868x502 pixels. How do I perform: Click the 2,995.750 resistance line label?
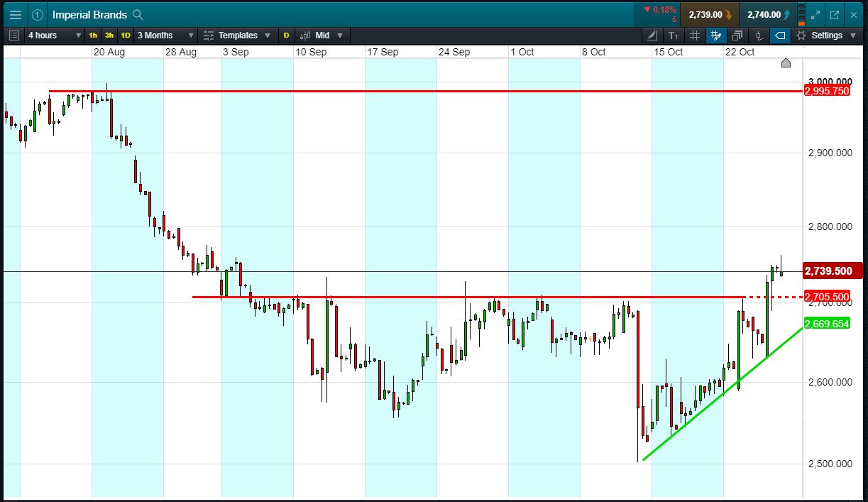tap(827, 91)
